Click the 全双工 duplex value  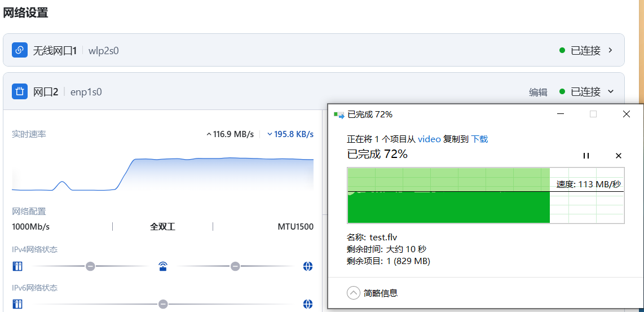pyautogui.click(x=162, y=226)
